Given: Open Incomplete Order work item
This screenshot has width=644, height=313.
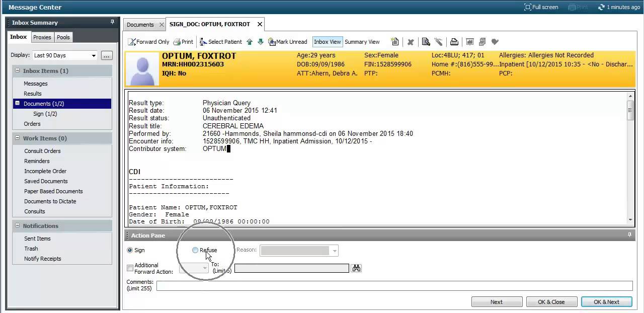Looking at the screenshot, I should 45,171.
